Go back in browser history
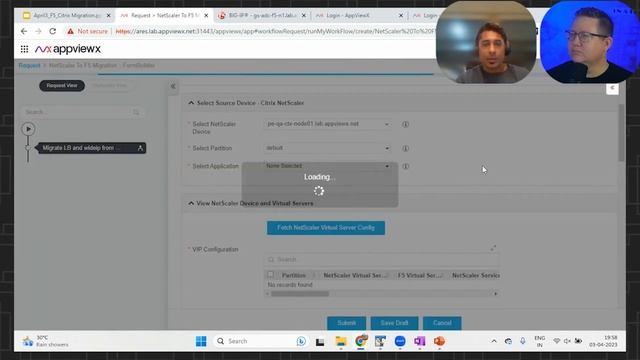 coord(24,31)
